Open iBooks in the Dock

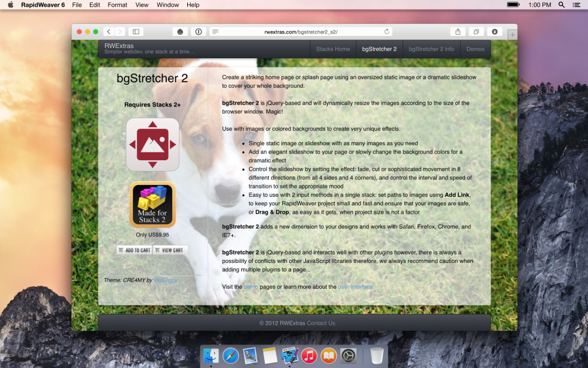(x=329, y=355)
